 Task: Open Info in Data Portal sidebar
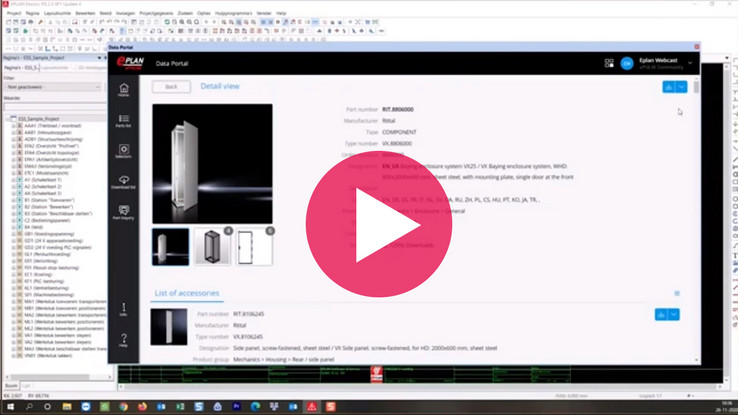124,309
